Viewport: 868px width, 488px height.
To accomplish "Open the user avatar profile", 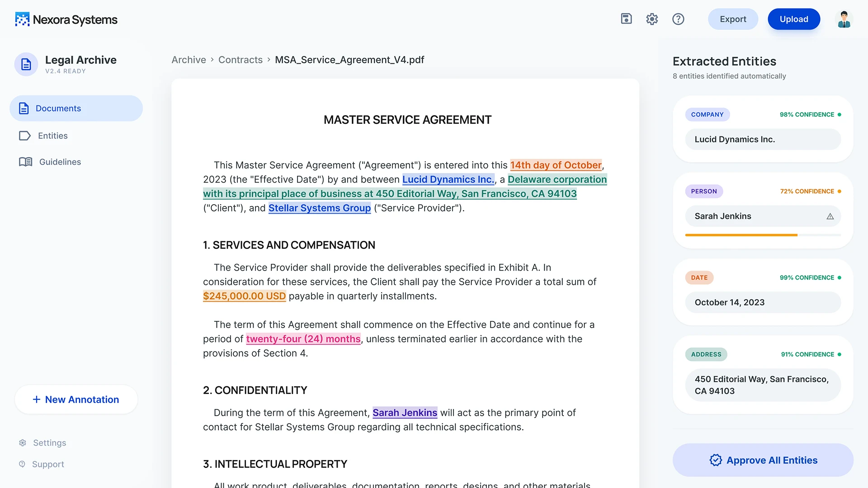I will point(844,19).
